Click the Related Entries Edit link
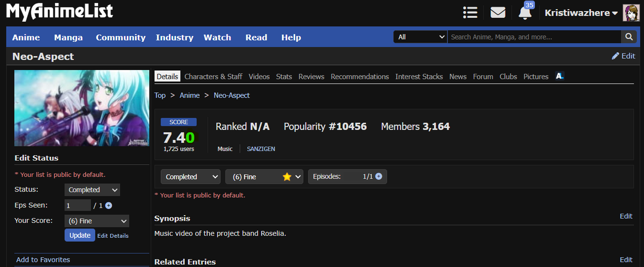The image size is (644, 267). tap(626, 260)
